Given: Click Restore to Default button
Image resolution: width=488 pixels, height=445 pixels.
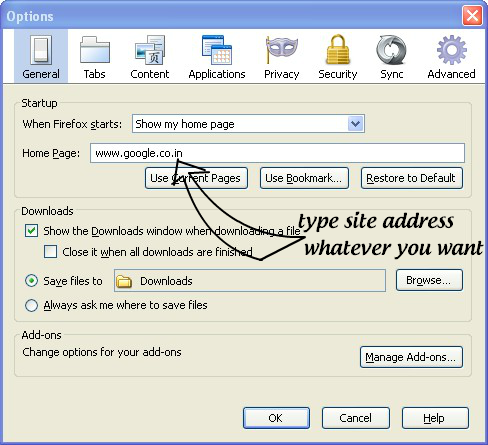Looking at the screenshot, I should click(412, 178).
